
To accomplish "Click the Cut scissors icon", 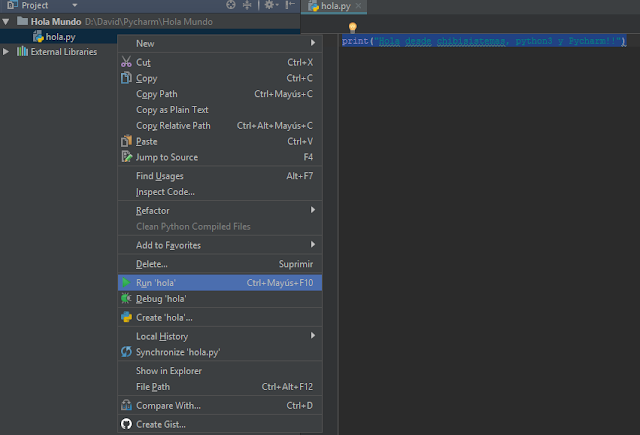I will click(x=126, y=62).
